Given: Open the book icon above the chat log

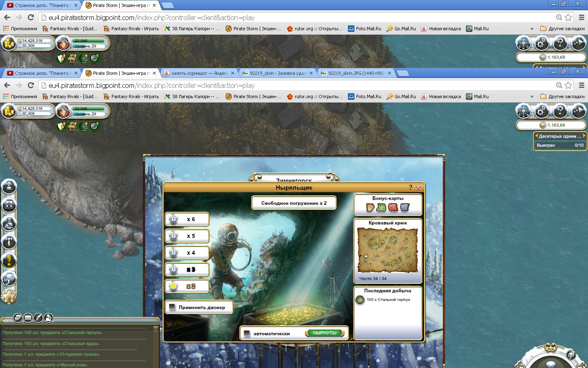Looking at the screenshot, I should [x=28, y=317].
